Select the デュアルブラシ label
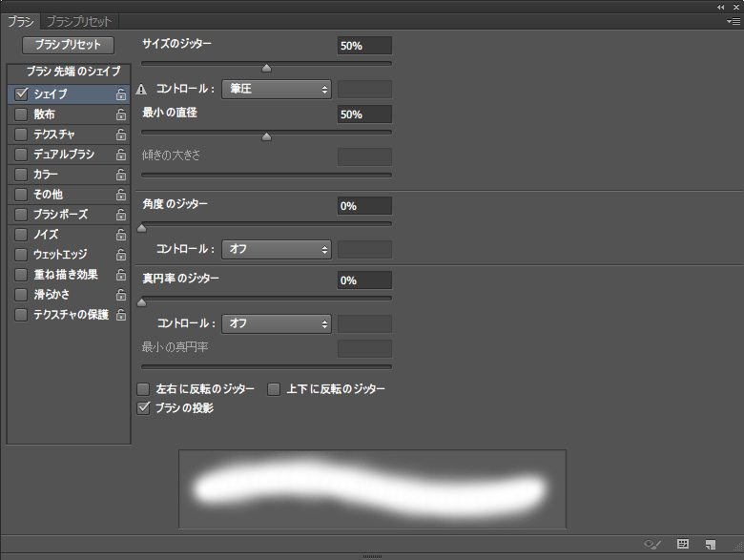This screenshot has height=560, width=744. pyautogui.click(x=64, y=155)
